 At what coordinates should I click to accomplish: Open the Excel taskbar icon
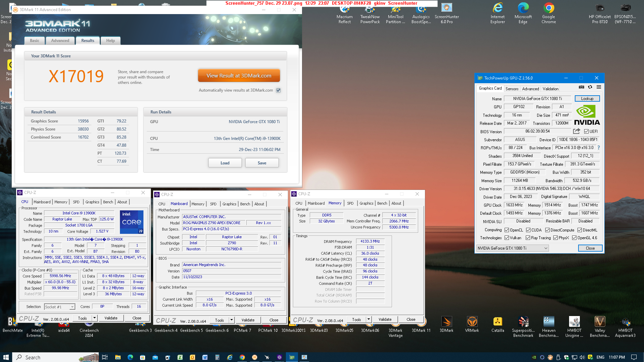(x=180, y=357)
